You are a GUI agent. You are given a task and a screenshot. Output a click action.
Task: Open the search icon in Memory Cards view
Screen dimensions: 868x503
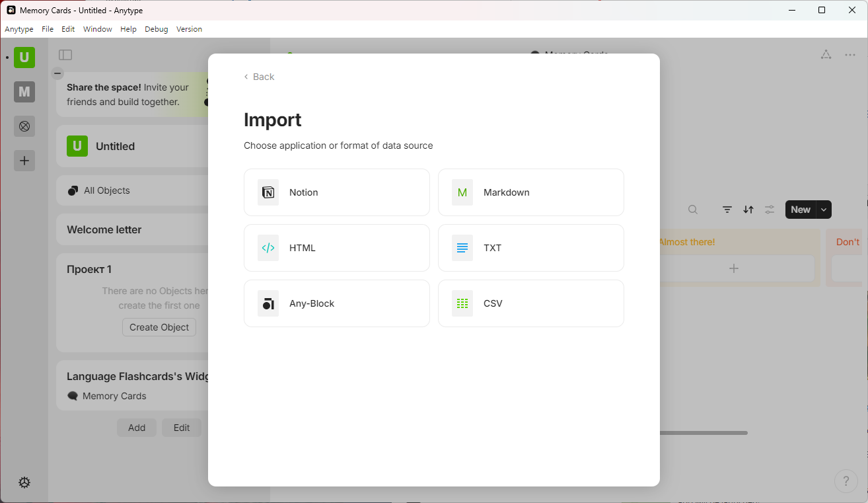pyautogui.click(x=693, y=210)
